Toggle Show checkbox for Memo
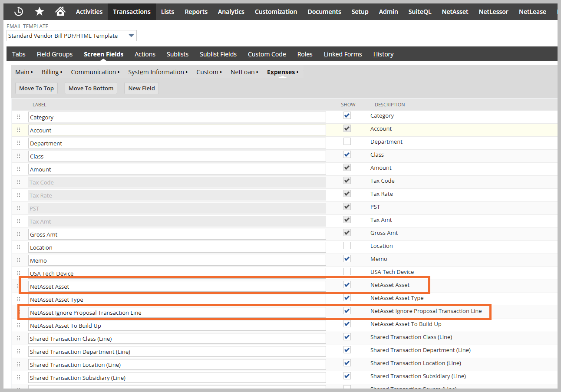The width and height of the screenshot is (561, 392). 347,259
